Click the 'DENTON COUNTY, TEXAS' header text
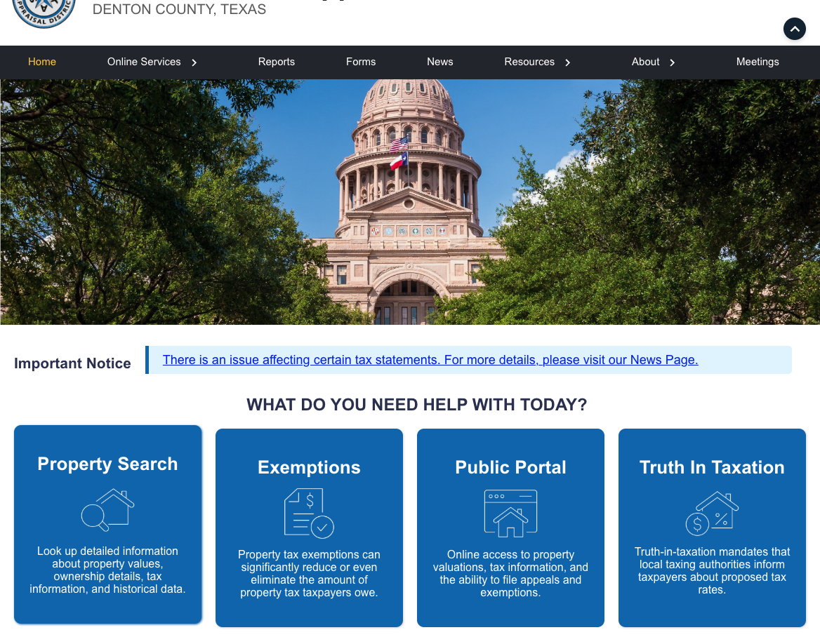This screenshot has height=644, width=820. click(x=180, y=9)
